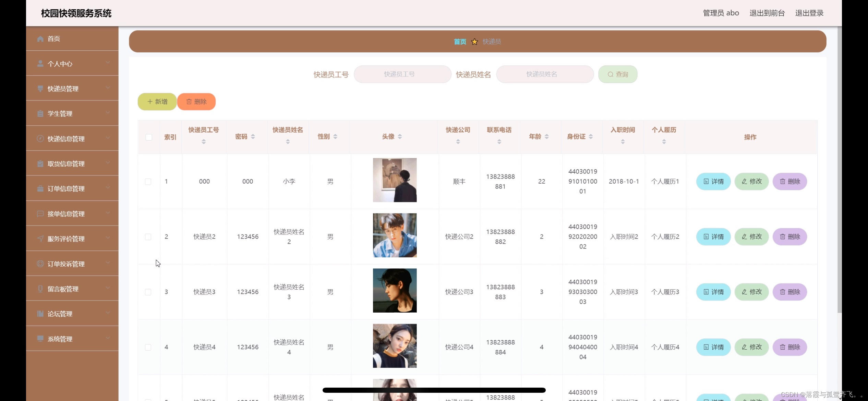
Task: Click 小李's avatar thumbnail
Action: (395, 180)
